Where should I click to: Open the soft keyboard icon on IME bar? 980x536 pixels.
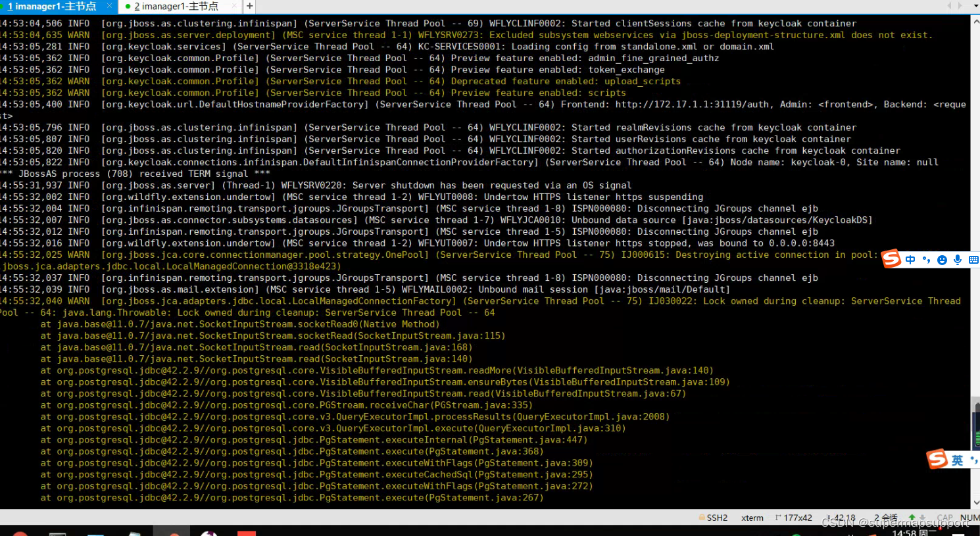click(973, 260)
